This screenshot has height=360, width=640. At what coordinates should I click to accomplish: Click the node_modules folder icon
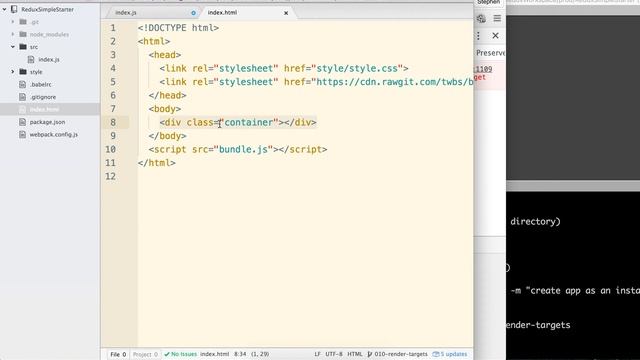click(x=23, y=34)
